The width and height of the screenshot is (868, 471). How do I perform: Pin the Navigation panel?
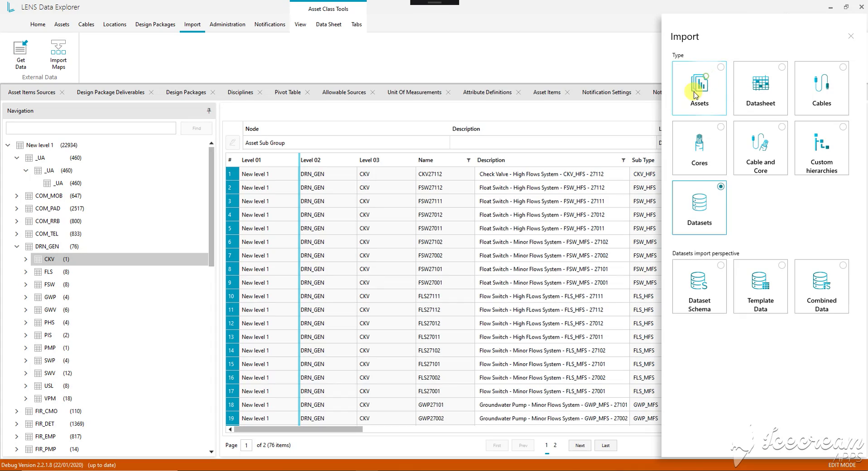click(209, 111)
